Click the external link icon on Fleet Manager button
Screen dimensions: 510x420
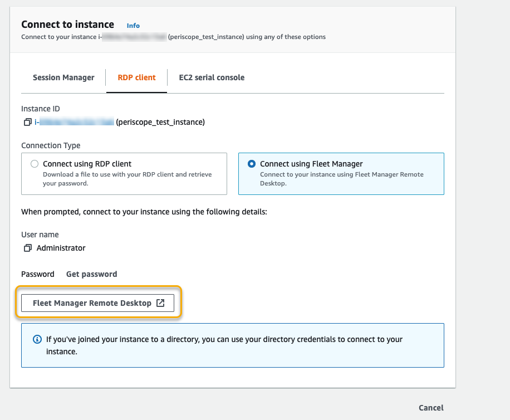pos(160,303)
